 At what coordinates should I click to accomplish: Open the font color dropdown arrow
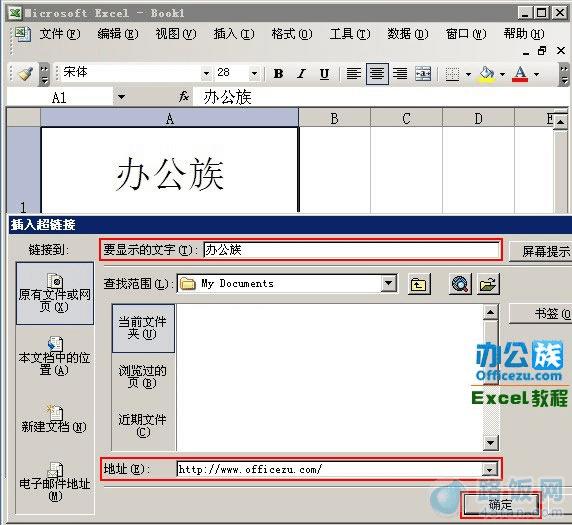pyautogui.click(x=536, y=74)
